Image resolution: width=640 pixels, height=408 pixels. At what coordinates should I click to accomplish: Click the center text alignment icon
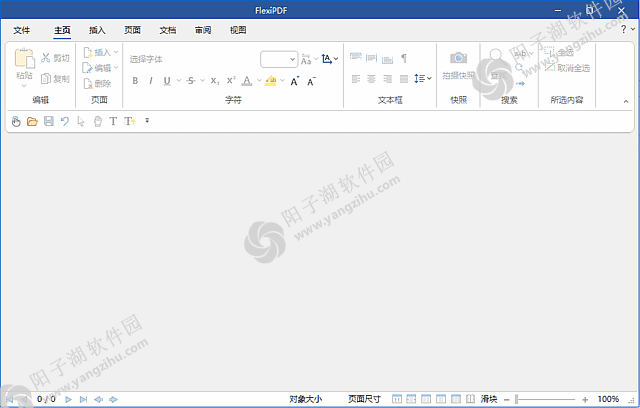(371, 79)
